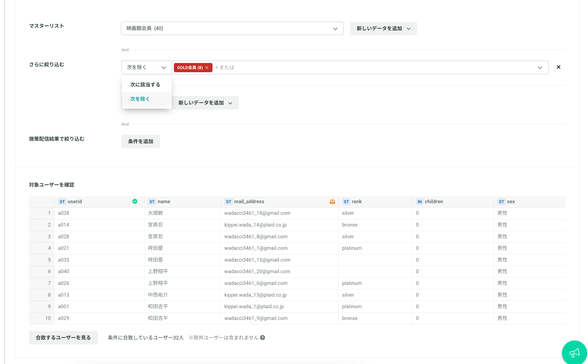Click the IN type badge beside children
The height and width of the screenshot is (364, 588).
[420, 202]
